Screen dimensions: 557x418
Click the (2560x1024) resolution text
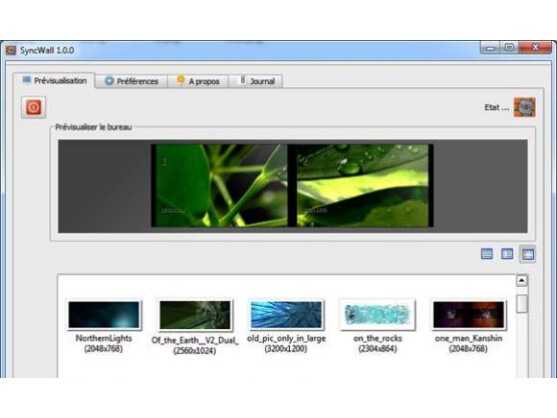pos(195,351)
